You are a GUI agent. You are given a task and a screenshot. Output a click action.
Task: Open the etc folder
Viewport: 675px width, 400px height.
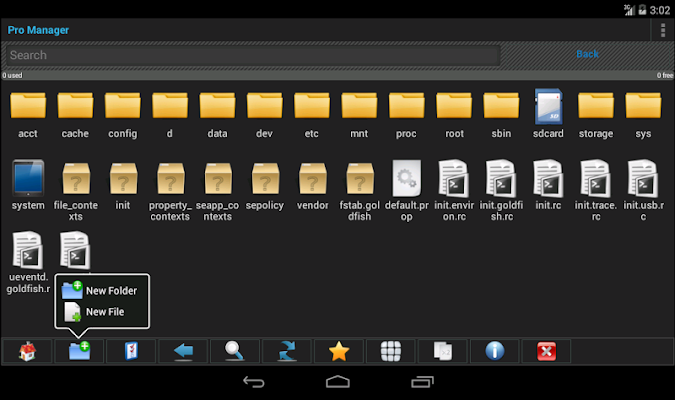pos(312,115)
